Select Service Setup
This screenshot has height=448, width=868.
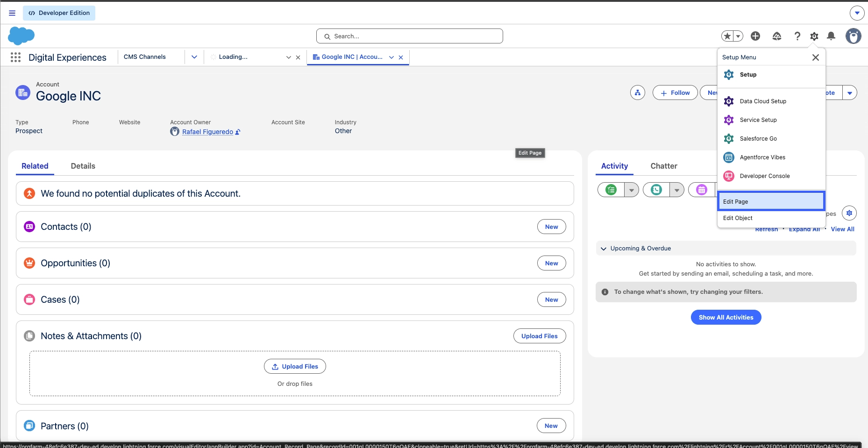coord(771,120)
